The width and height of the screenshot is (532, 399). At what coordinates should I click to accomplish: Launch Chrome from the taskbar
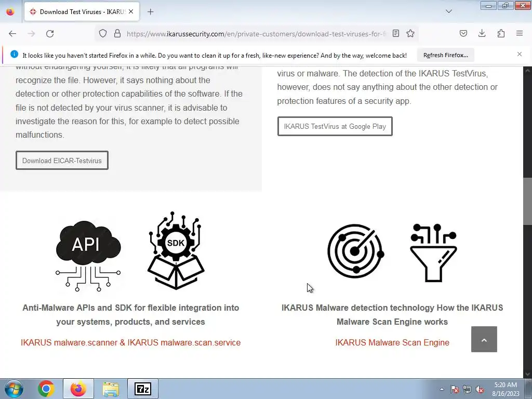46,389
